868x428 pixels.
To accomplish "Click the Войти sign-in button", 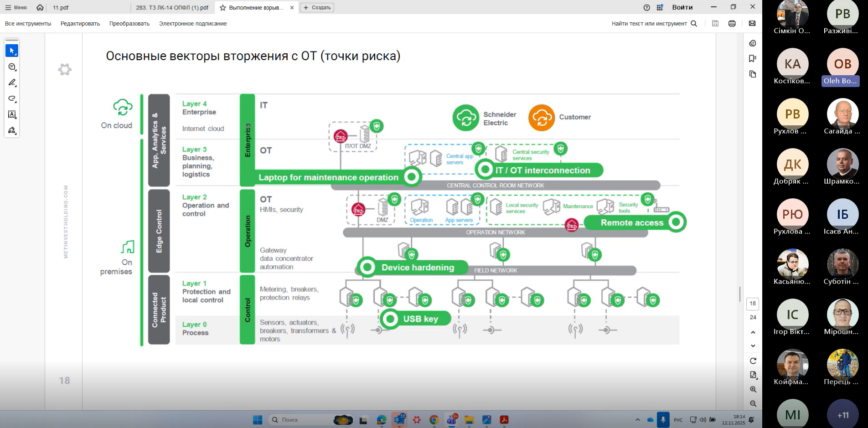I will [x=682, y=7].
